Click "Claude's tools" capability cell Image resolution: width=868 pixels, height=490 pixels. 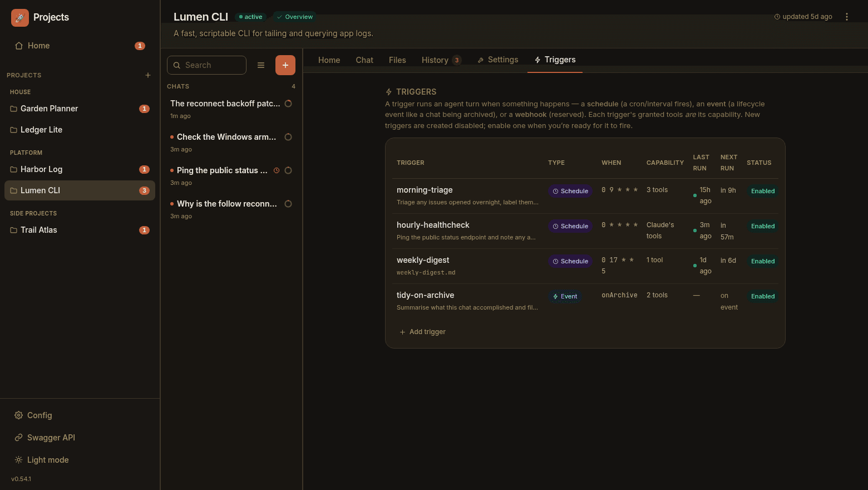pos(660,231)
